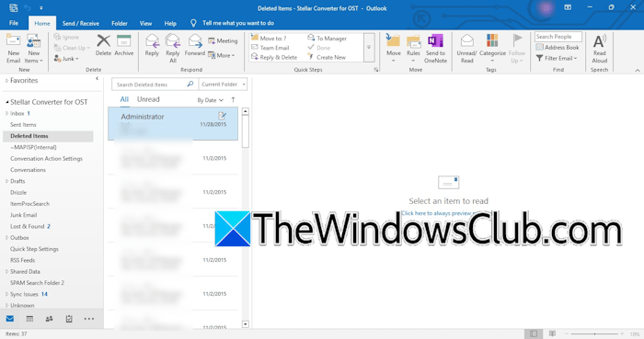Open the RSS Feeds folder
The image size is (644, 339).
coord(23,260)
